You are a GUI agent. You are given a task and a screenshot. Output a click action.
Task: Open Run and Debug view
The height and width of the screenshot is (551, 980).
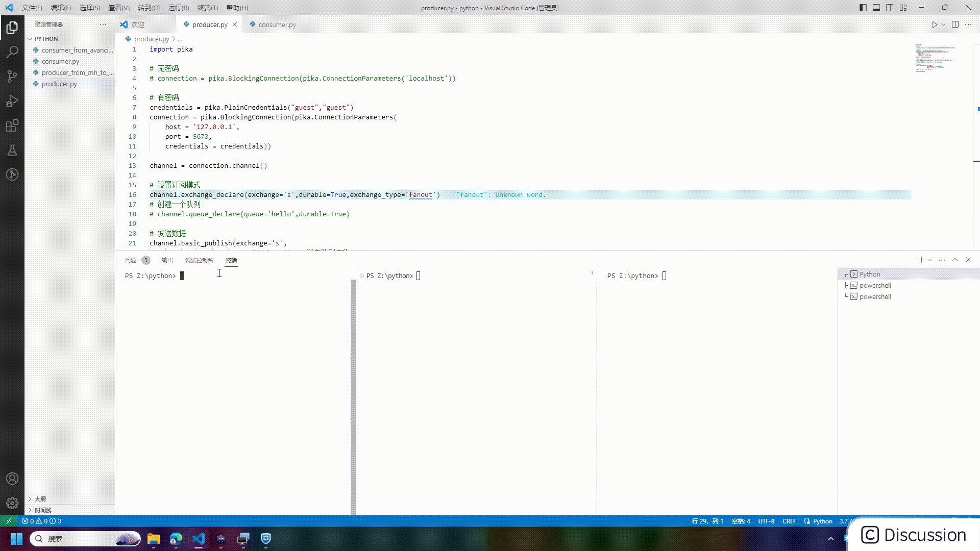[x=12, y=101]
